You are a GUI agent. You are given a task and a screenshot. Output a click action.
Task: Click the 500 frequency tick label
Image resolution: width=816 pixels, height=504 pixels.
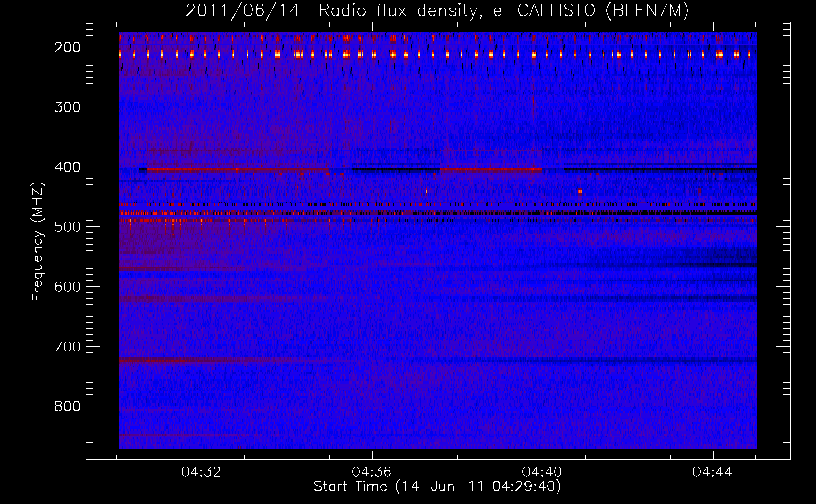(x=68, y=227)
